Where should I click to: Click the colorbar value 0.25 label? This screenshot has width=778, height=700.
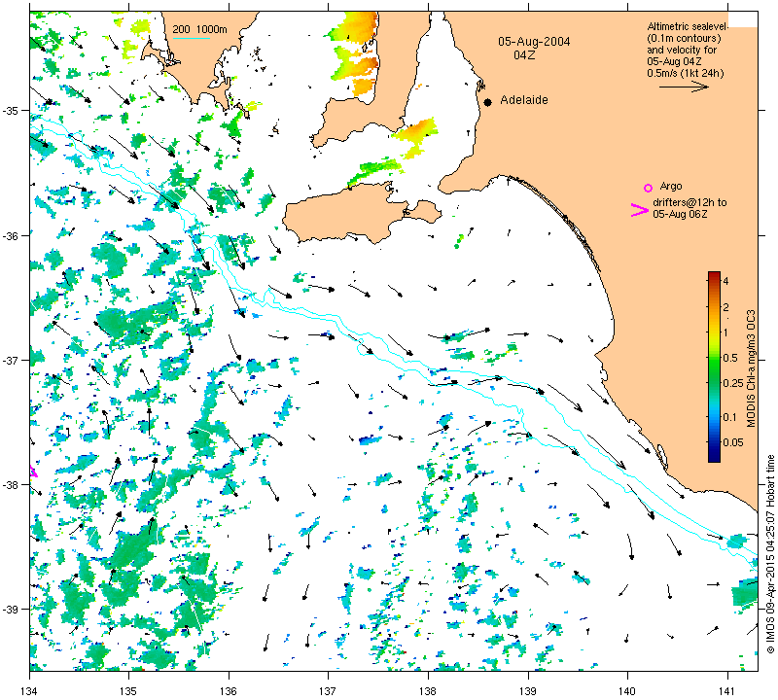(733, 383)
